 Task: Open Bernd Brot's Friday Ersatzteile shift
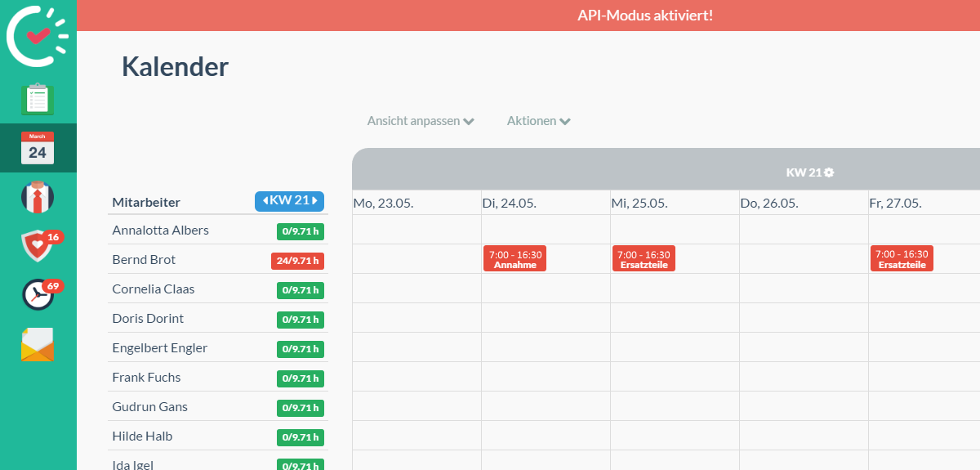tap(902, 259)
